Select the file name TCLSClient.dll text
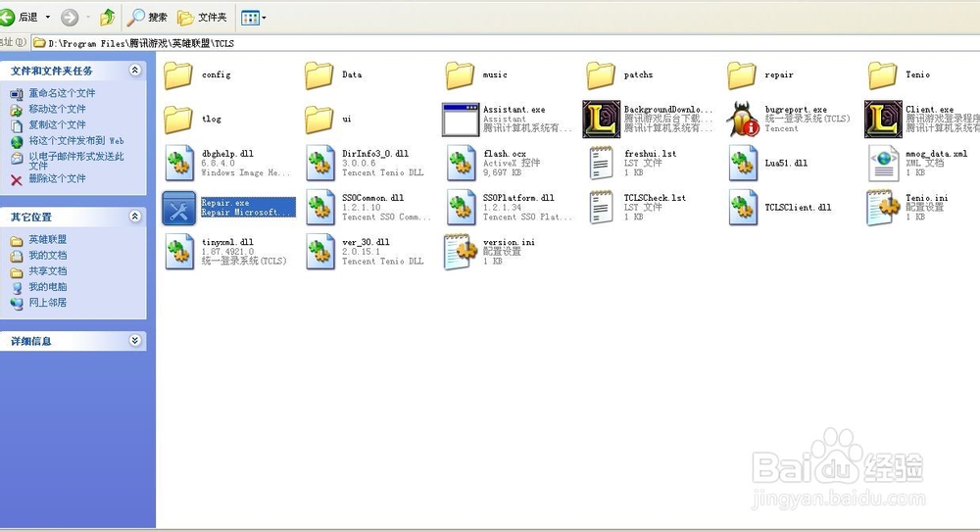This screenshot has width=980, height=532. pyautogui.click(x=798, y=208)
